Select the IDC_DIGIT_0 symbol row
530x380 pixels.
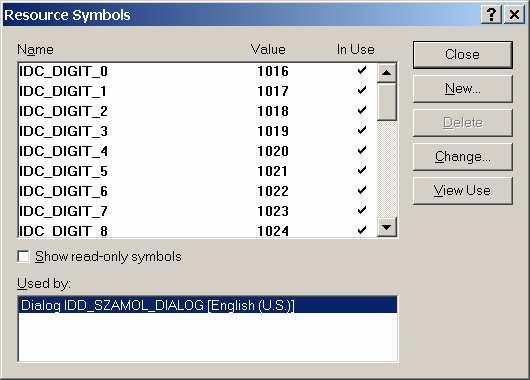[197, 71]
